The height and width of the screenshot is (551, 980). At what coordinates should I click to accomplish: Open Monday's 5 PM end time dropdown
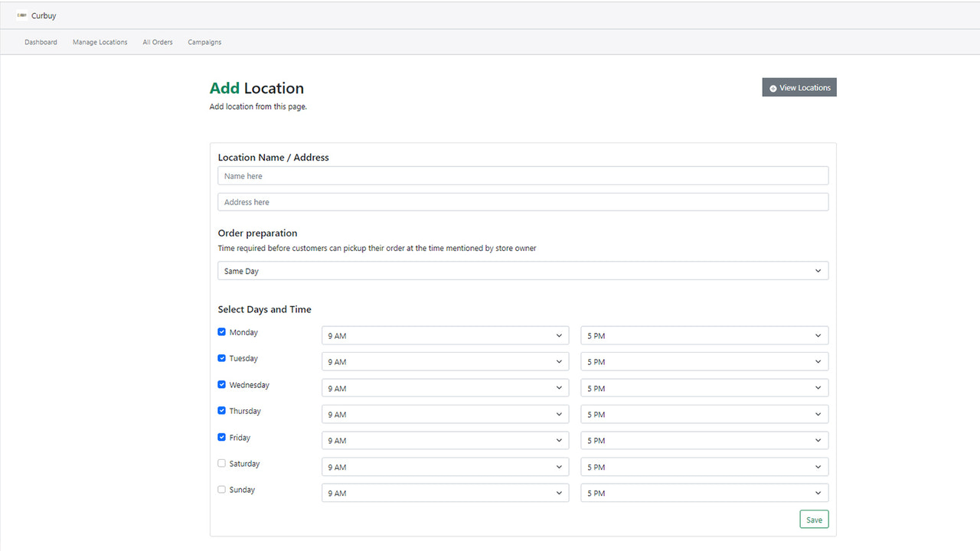(704, 336)
